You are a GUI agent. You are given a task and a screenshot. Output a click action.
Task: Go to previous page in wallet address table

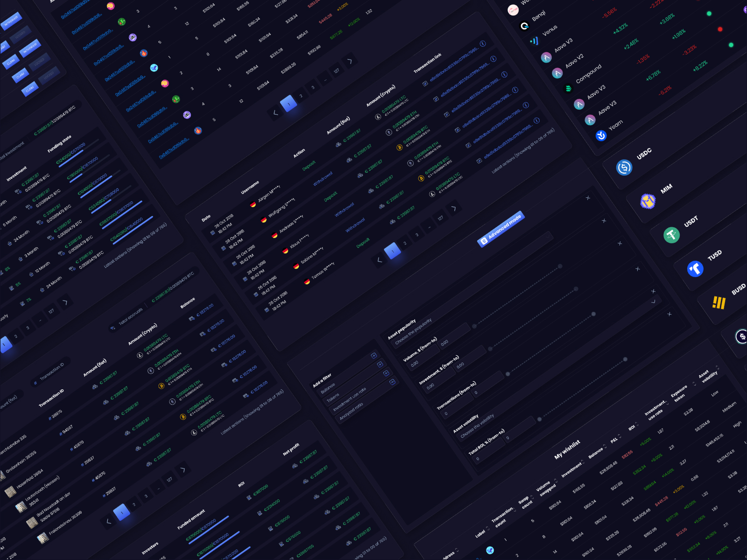[x=275, y=113]
